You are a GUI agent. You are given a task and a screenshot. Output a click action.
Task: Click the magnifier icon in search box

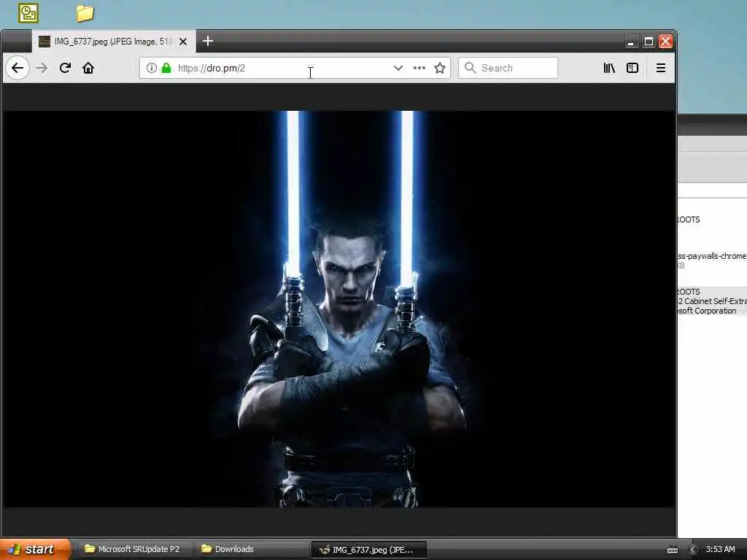(471, 68)
